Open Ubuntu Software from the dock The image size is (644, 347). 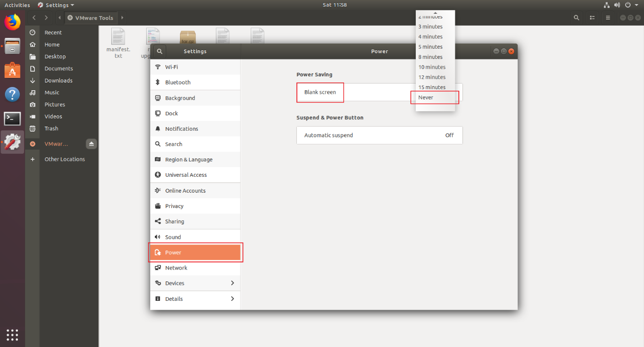12,70
